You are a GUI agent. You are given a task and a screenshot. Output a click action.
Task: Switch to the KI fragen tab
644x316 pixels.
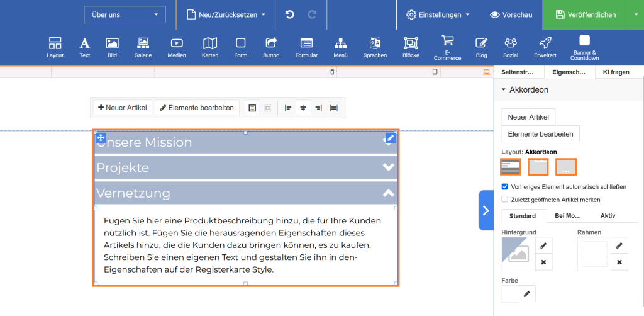pyautogui.click(x=616, y=72)
